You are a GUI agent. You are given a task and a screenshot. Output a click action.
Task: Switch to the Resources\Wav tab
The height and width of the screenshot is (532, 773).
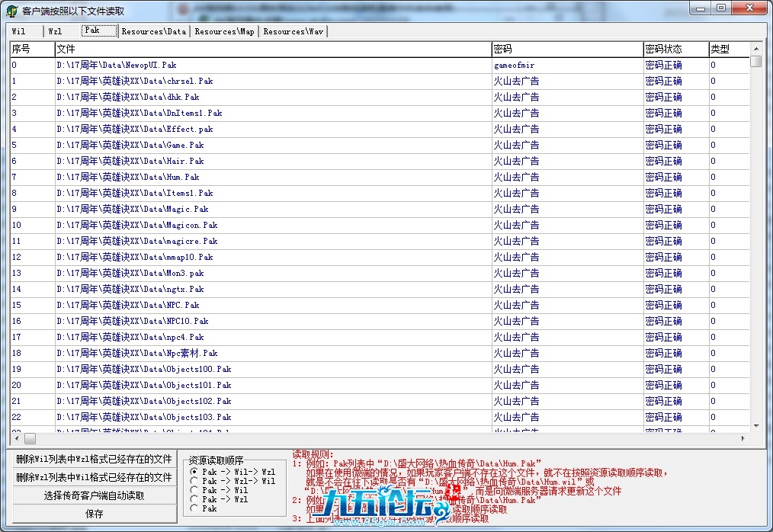click(x=293, y=31)
